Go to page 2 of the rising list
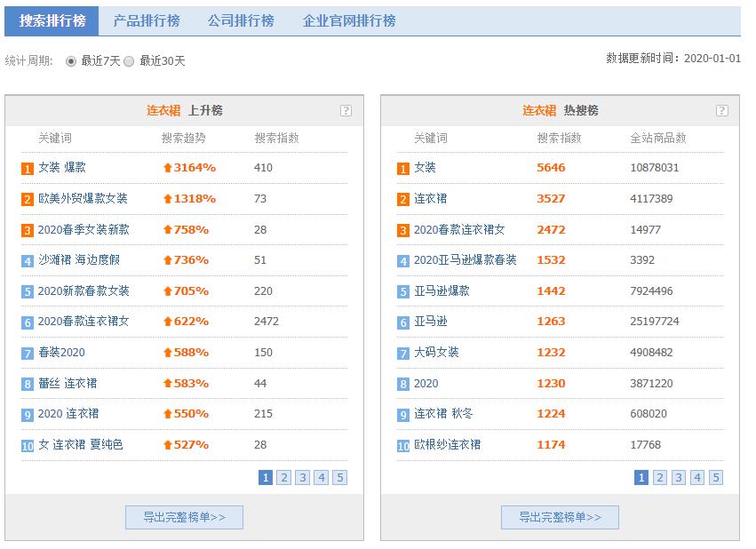 tap(284, 478)
